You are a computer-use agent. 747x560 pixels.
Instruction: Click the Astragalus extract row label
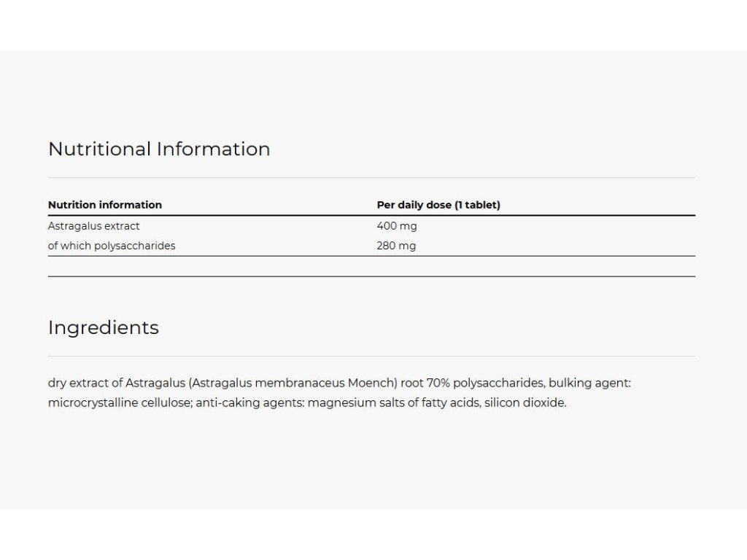pyautogui.click(x=94, y=226)
